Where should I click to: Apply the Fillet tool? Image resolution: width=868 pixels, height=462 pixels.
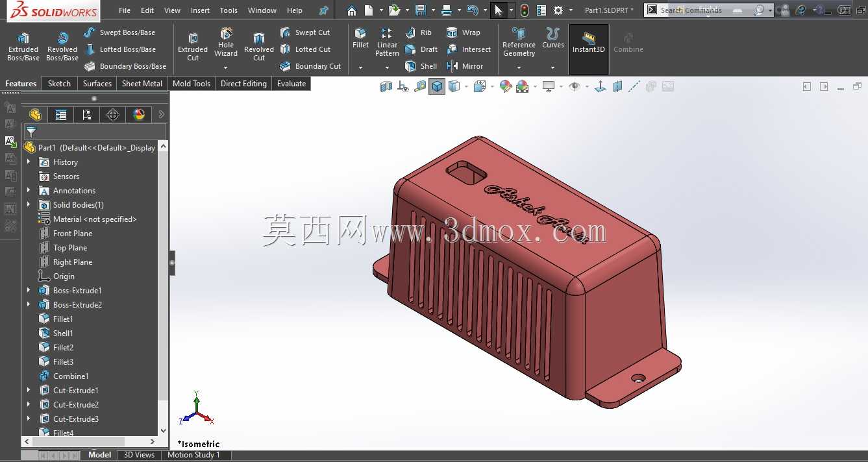(360, 39)
